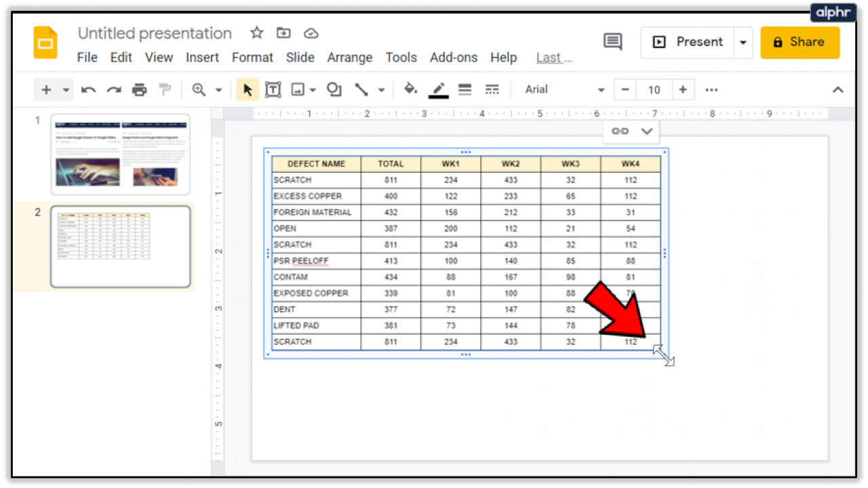The width and height of the screenshot is (868, 488).
Task: Open the Add-ons menu
Action: (453, 58)
